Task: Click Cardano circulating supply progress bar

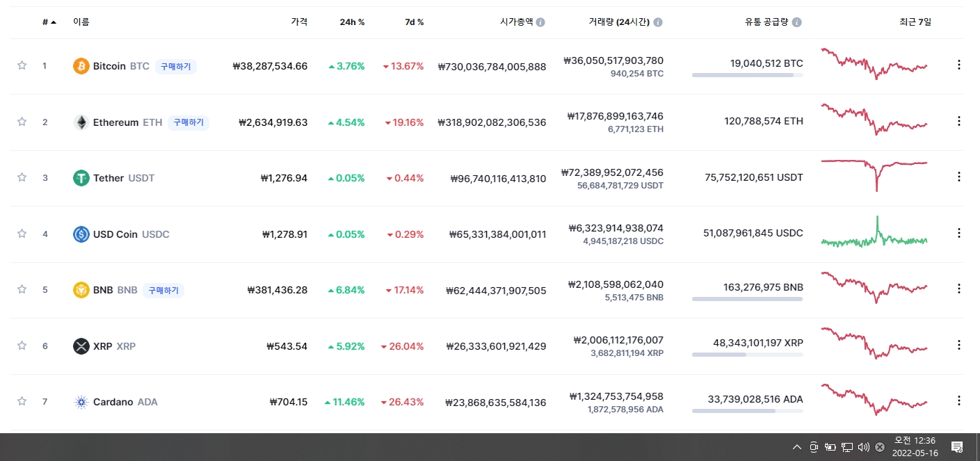Action: point(748,411)
